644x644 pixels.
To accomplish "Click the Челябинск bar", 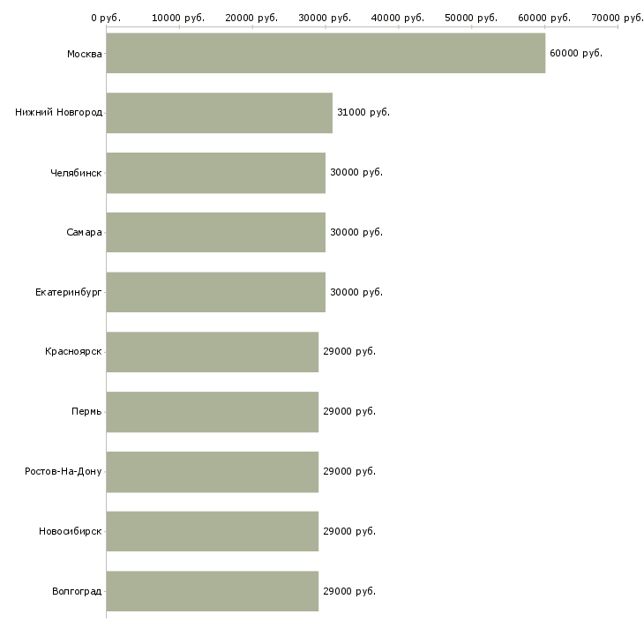I will [x=215, y=173].
